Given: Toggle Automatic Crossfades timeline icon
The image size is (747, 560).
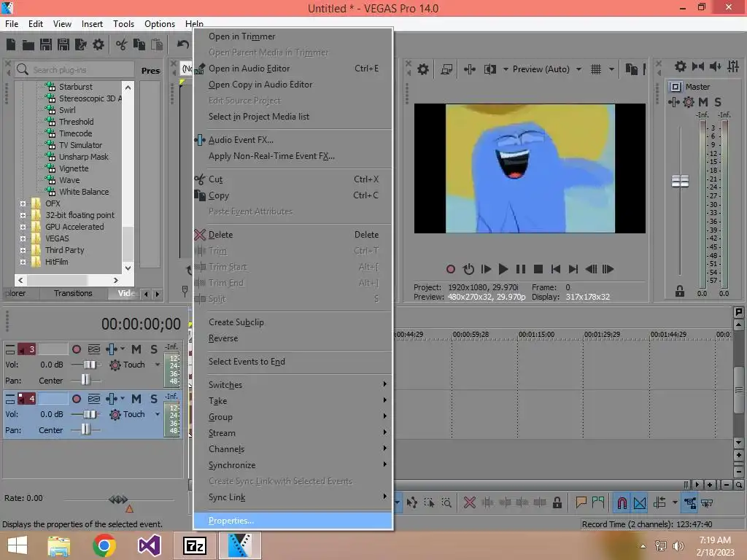Looking at the screenshot, I should tap(640, 503).
